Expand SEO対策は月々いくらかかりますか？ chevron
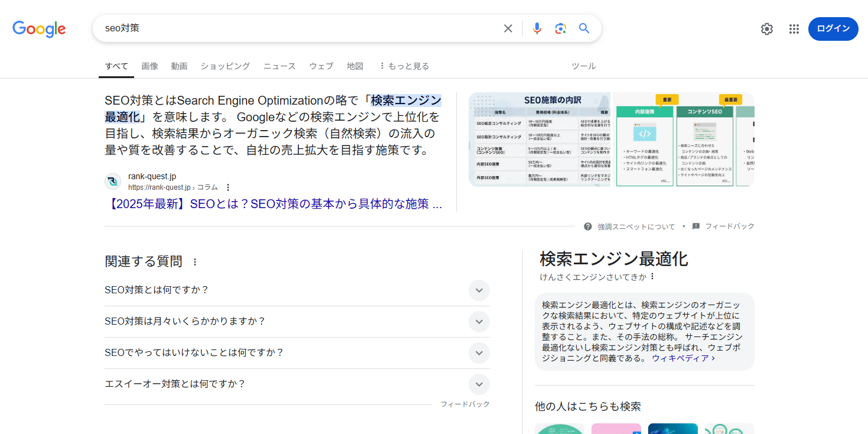 (479, 322)
